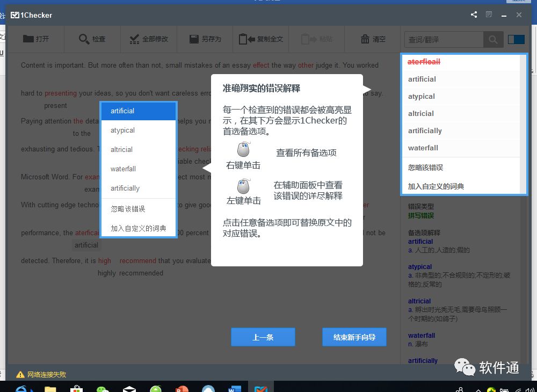Copy full text via 复制全文
Viewport: 537px width, 392px height.
[x=261, y=39]
